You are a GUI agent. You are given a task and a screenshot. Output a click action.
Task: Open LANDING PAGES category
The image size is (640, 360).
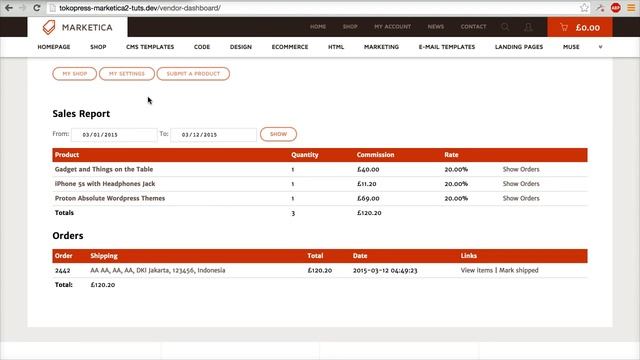click(519, 47)
